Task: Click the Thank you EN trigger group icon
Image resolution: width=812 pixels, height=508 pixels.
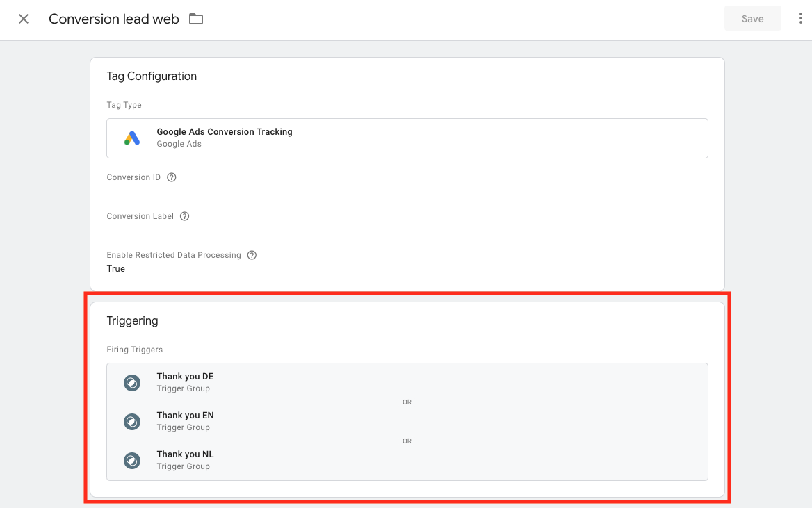Action: (x=132, y=422)
